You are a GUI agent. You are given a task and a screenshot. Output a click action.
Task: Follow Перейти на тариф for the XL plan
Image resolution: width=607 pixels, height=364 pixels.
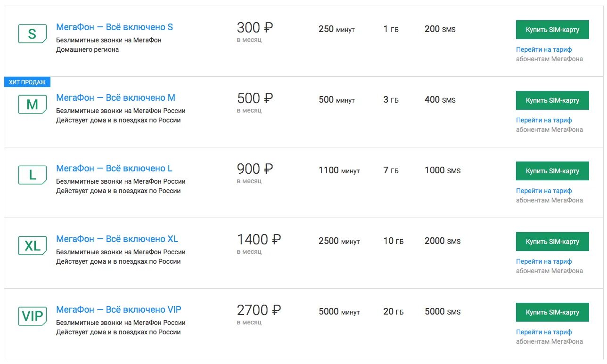[x=544, y=261]
